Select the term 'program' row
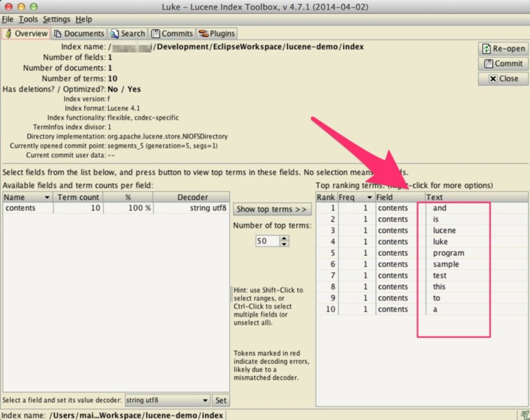Viewport: 530px width, 420px height. tap(422, 253)
